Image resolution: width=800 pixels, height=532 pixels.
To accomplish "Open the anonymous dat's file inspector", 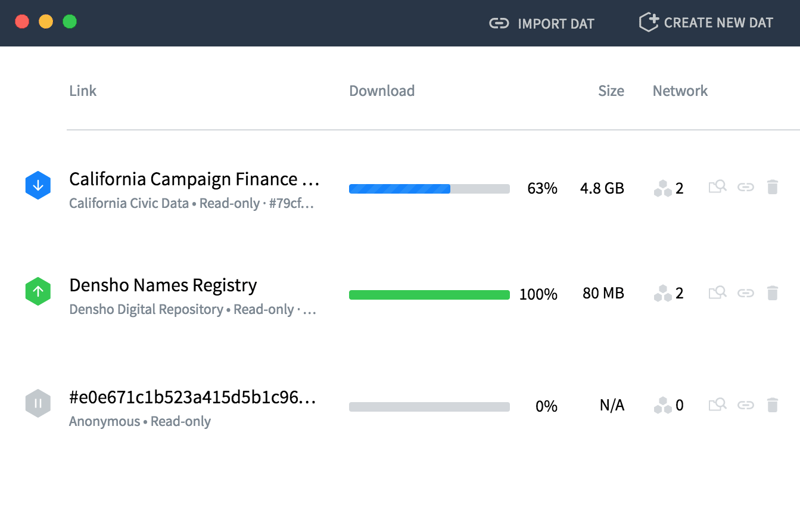I will point(717,404).
